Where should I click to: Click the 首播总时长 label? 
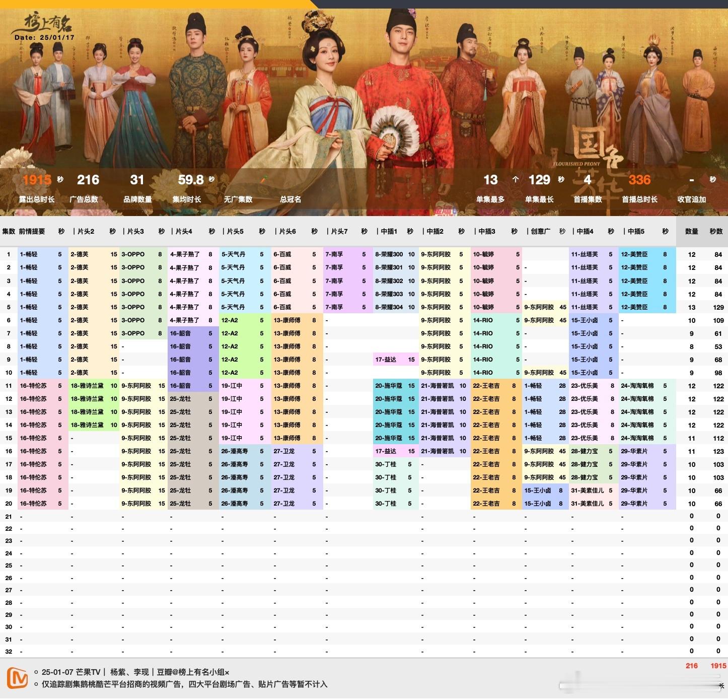(639, 199)
